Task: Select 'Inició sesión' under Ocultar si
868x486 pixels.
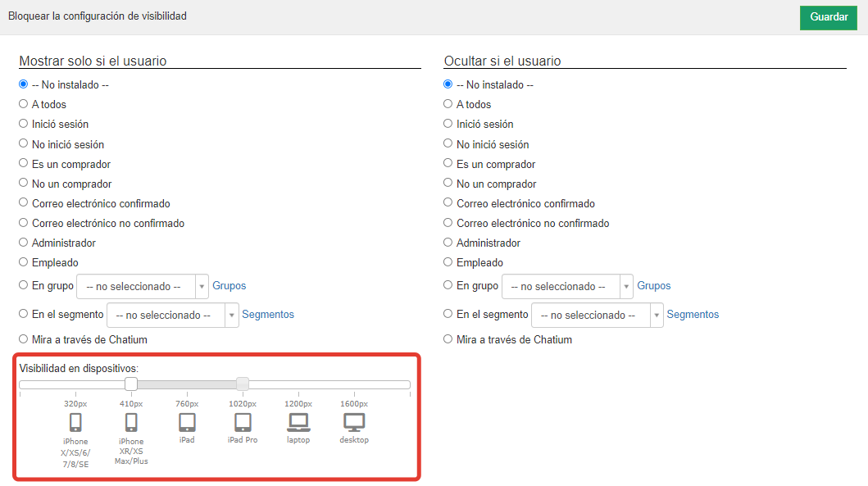Action: tap(448, 124)
